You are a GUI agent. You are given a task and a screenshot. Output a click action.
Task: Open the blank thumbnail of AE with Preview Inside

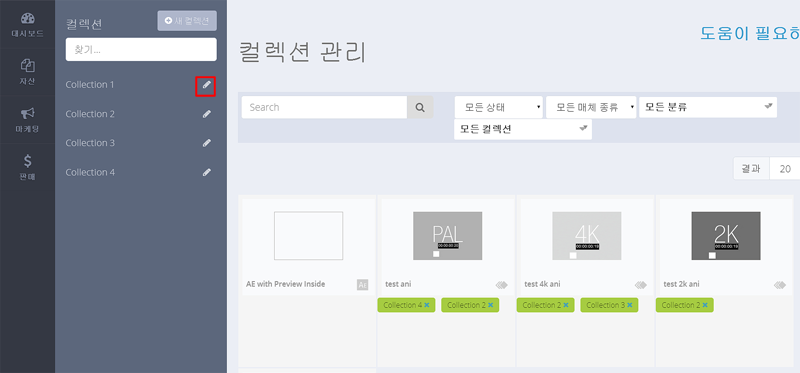point(309,236)
